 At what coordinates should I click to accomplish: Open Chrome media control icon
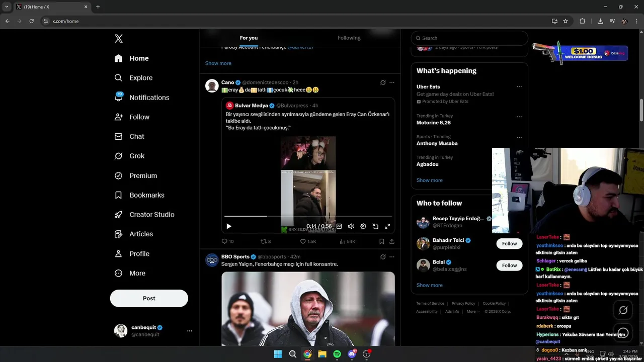coord(612,21)
